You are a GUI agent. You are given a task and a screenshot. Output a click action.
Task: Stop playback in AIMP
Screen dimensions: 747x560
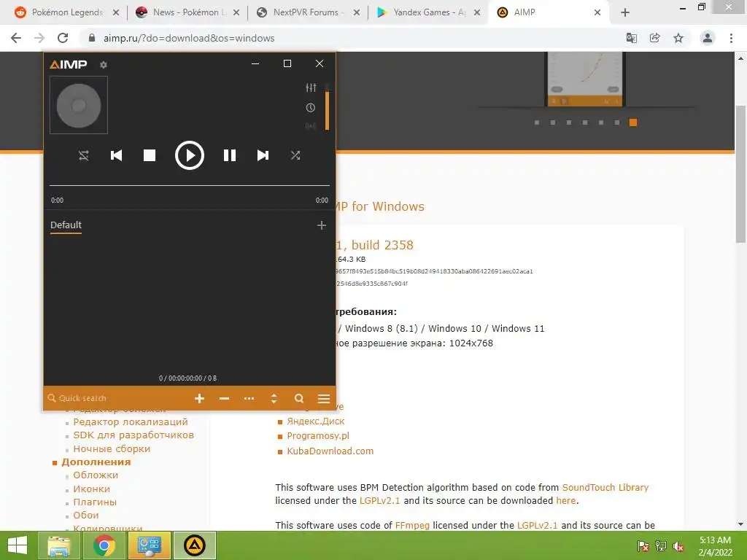pyautogui.click(x=150, y=155)
